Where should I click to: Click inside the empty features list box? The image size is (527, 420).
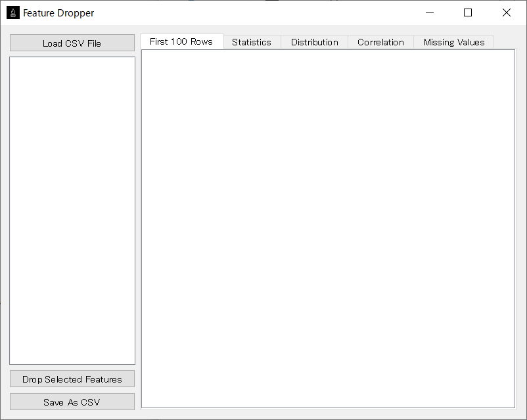pos(72,210)
